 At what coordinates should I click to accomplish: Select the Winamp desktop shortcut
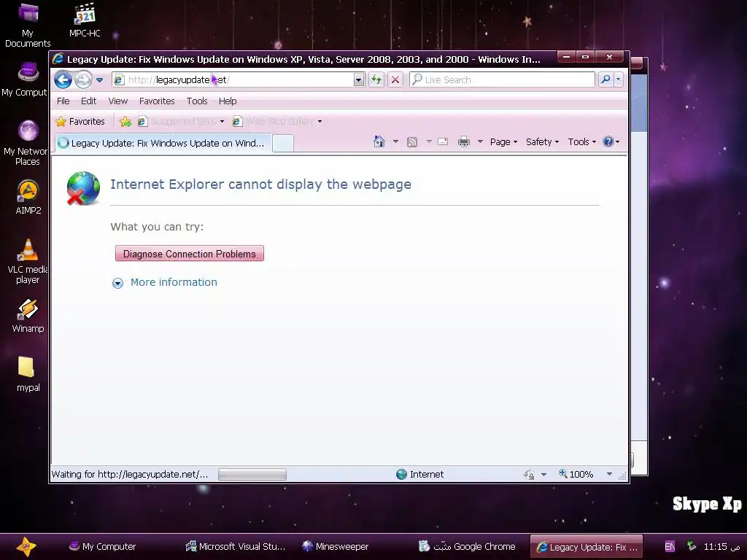click(x=28, y=315)
